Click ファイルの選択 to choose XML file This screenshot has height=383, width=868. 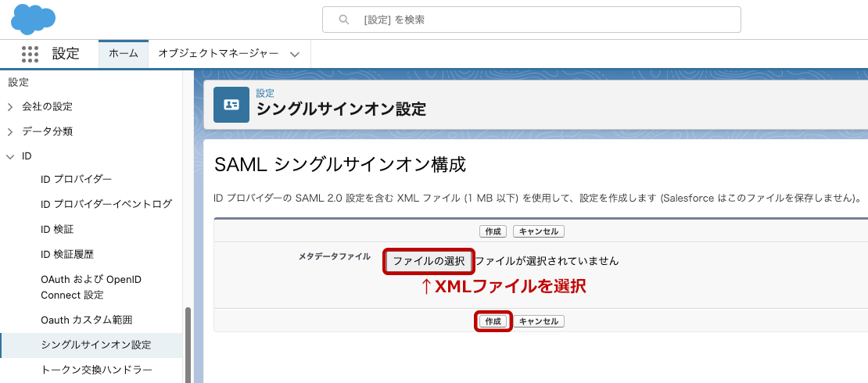(x=429, y=261)
